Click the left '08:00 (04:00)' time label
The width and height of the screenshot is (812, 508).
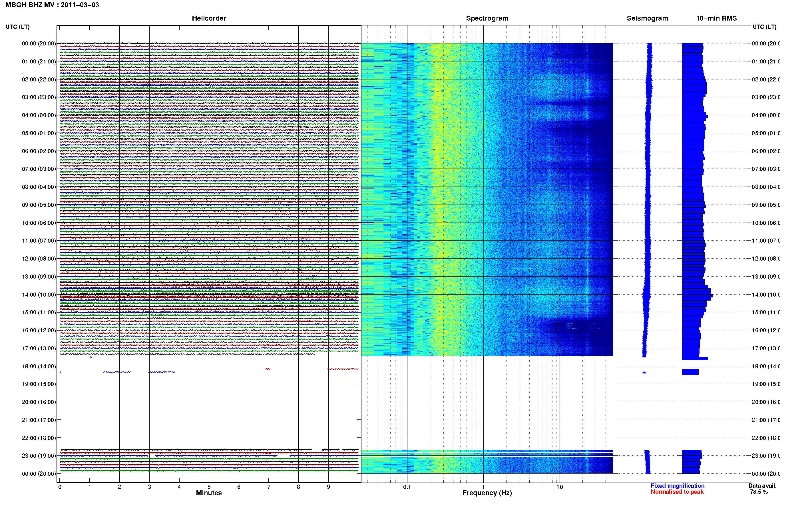point(39,187)
